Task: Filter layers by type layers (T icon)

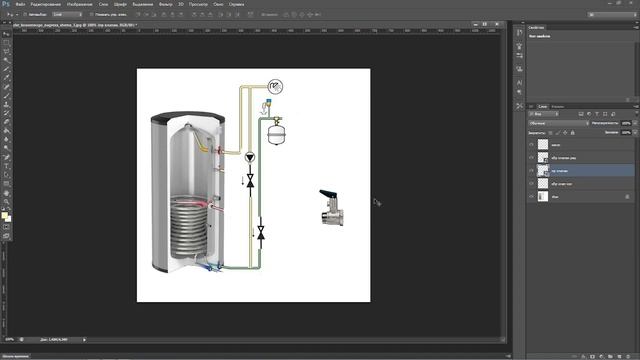Action: pos(597,114)
